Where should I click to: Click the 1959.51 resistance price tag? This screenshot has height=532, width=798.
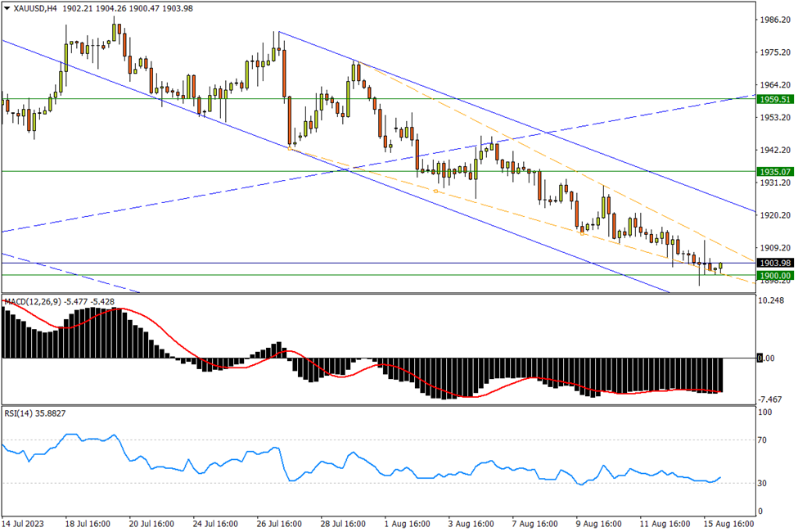pos(775,99)
